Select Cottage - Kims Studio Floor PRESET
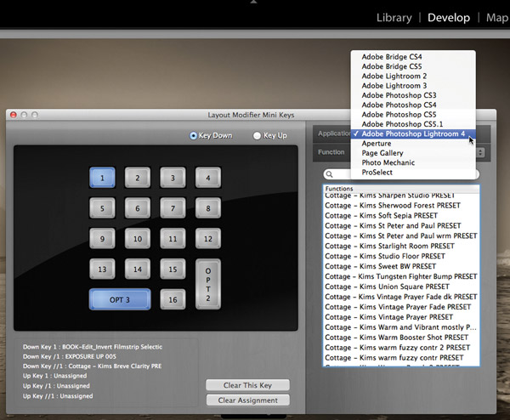The width and height of the screenshot is (510, 420). (x=401, y=256)
